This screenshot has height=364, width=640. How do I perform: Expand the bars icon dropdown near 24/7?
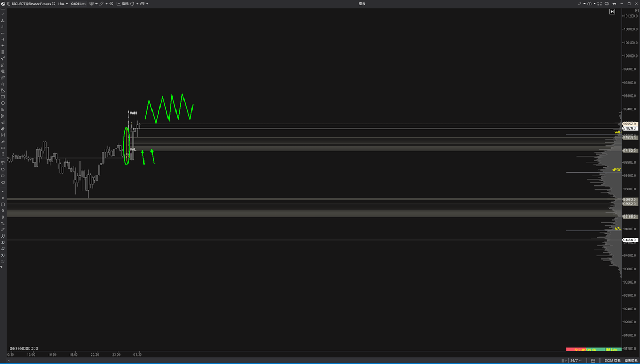pyautogui.click(x=566, y=360)
